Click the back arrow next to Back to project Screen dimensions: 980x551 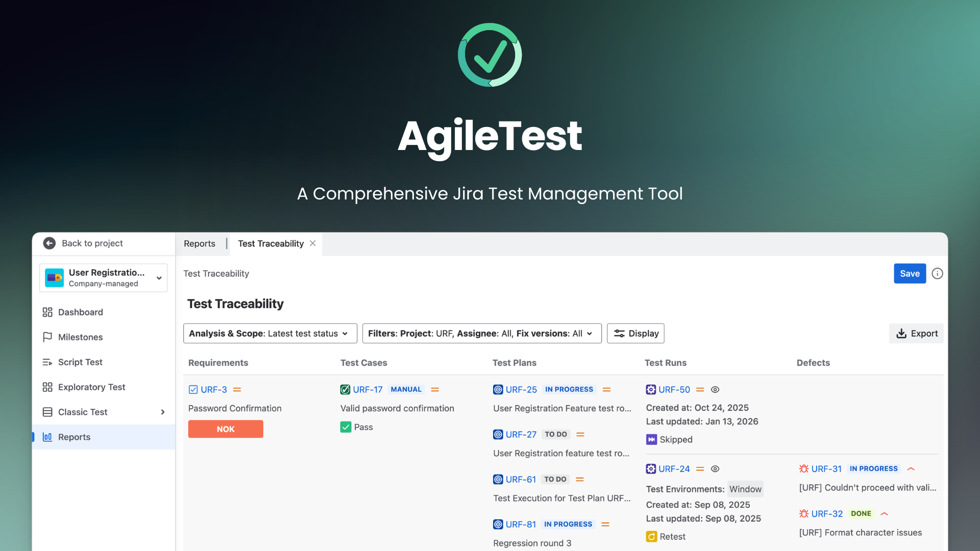[x=49, y=243]
